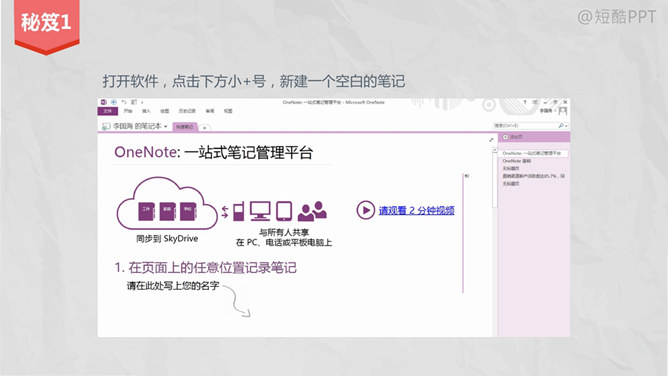Open the Help question mark icon
The width and height of the screenshot is (668, 376).
[525, 102]
